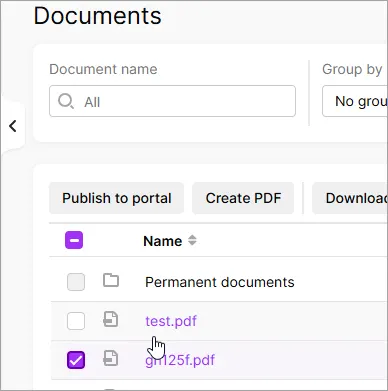Open the Permanent documents folder

(220, 282)
